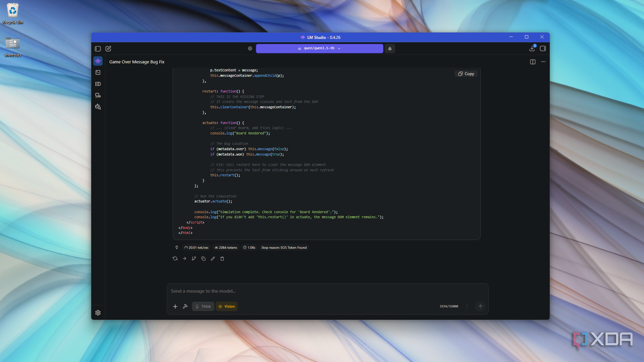The width and height of the screenshot is (644, 362).
Task: Copy the whole assistant message
Action: pos(203,258)
